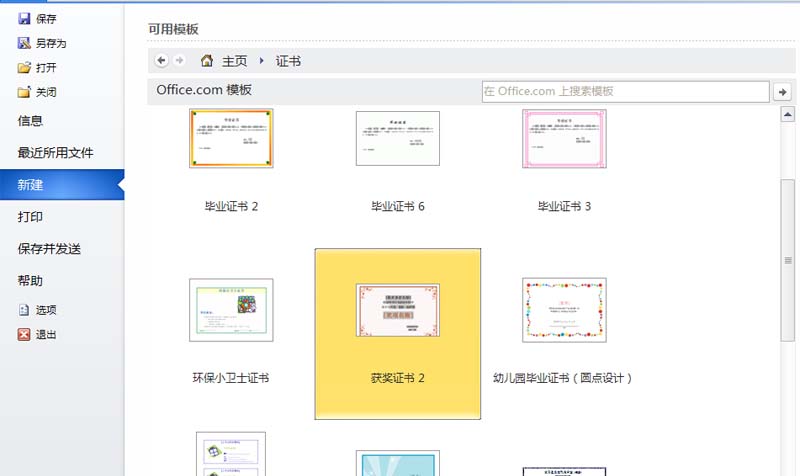Click the Open (打开) folder icon
800x476 pixels.
pyautogui.click(x=24, y=67)
